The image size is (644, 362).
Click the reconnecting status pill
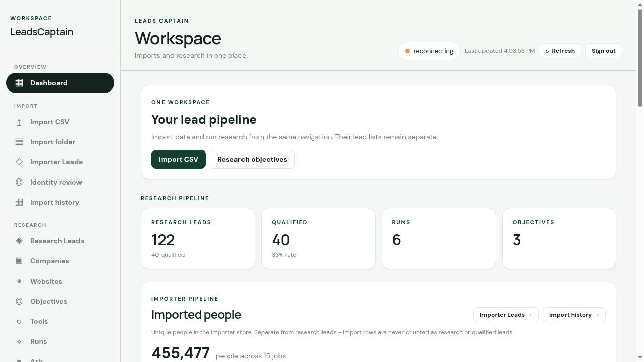coord(429,51)
